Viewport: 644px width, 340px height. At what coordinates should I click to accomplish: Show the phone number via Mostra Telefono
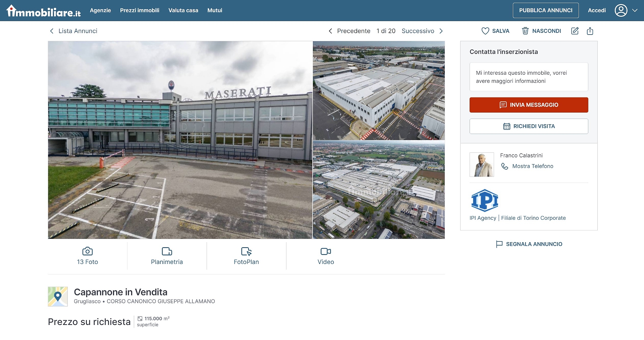click(x=533, y=166)
